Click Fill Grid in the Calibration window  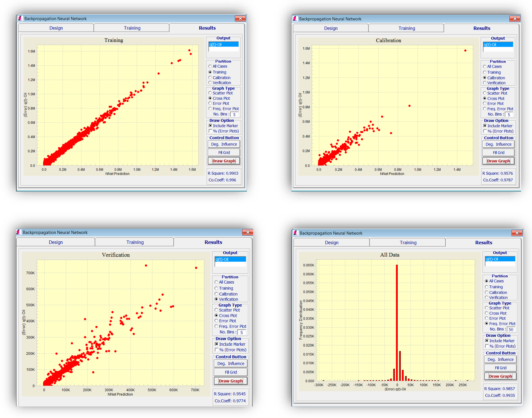(498, 153)
